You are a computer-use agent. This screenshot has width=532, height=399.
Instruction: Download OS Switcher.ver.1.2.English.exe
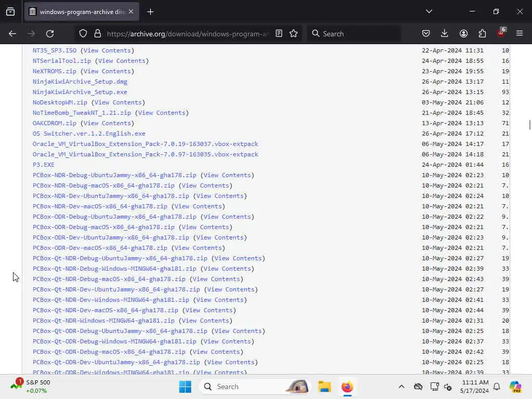(89, 134)
